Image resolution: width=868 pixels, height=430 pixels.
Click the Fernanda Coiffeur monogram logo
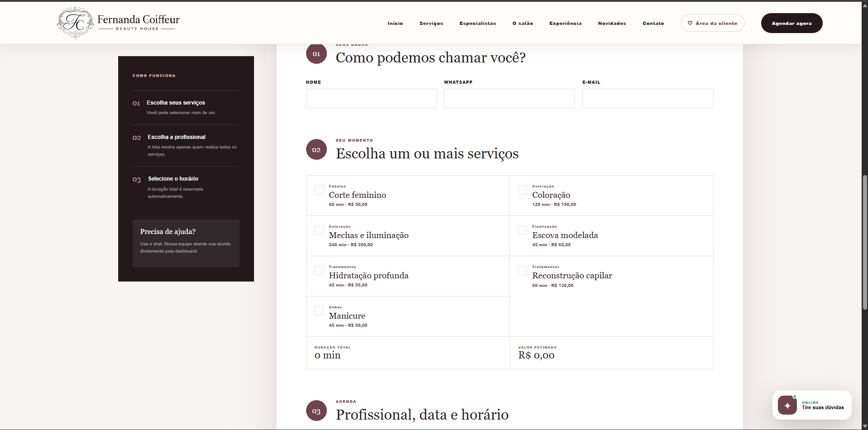tap(75, 23)
